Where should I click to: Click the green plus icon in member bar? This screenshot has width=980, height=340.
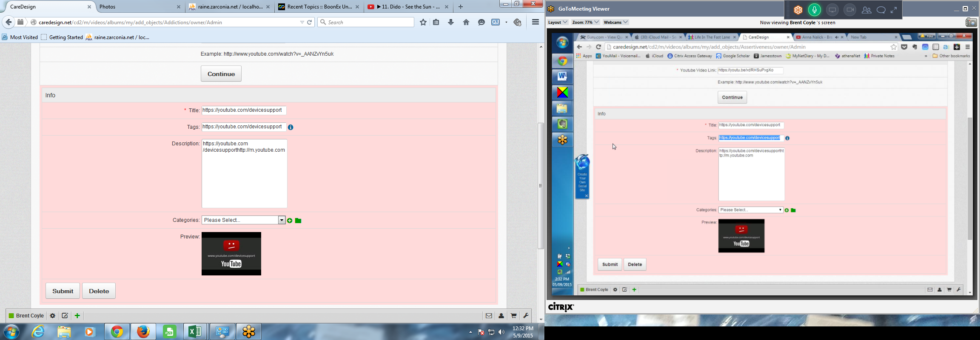click(77, 316)
